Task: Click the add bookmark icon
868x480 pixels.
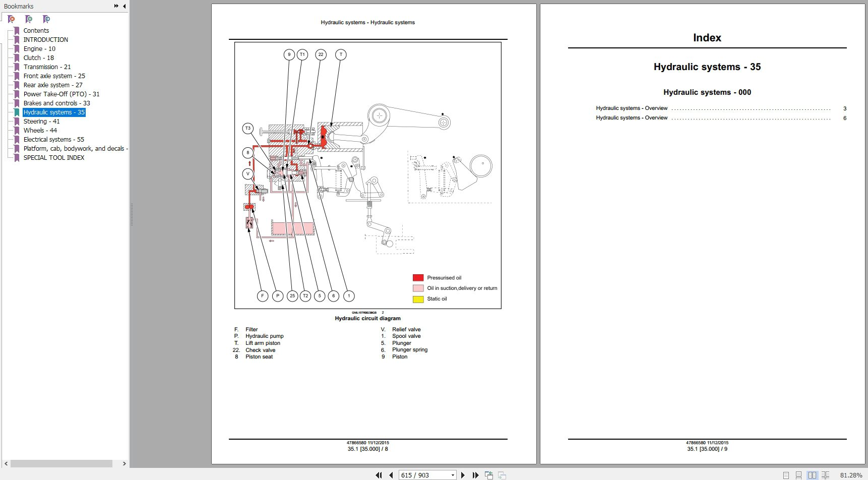Action: tap(29, 19)
